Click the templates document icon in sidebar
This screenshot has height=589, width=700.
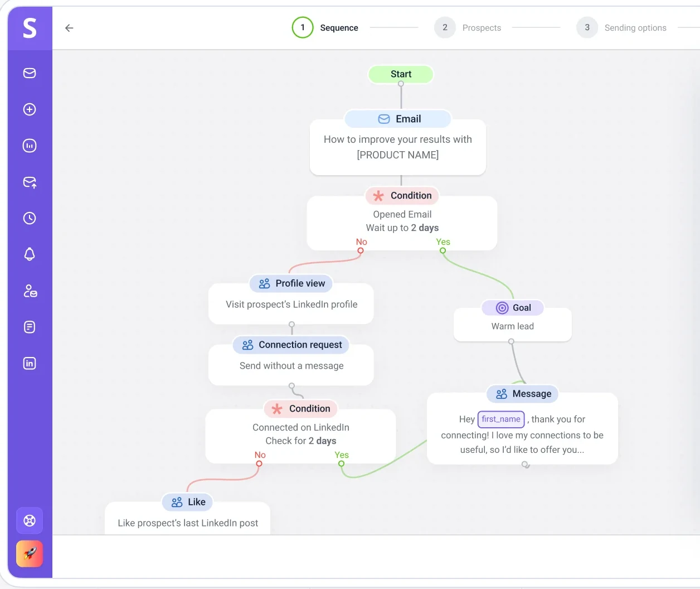30,327
